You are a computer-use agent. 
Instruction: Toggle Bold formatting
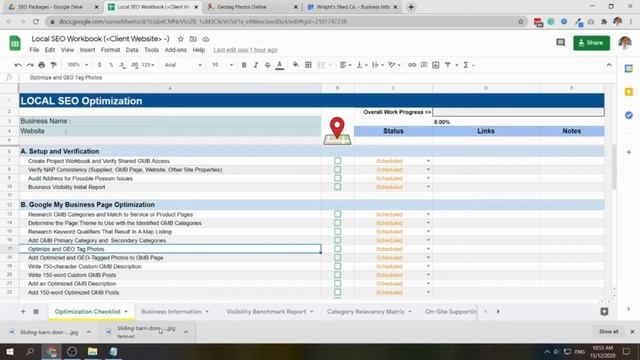click(244, 65)
